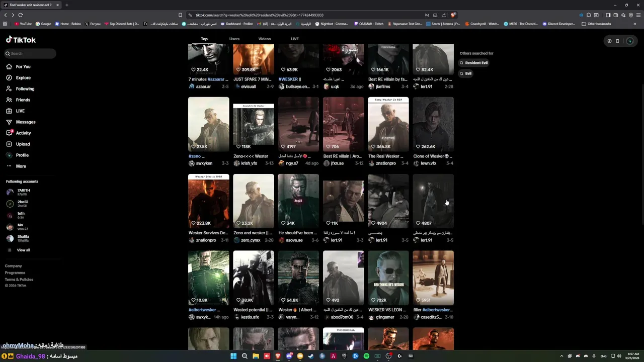Viewport: 644px width, 362px height.
Task: Open File Explorer from taskbar
Action: pyautogui.click(x=256, y=356)
